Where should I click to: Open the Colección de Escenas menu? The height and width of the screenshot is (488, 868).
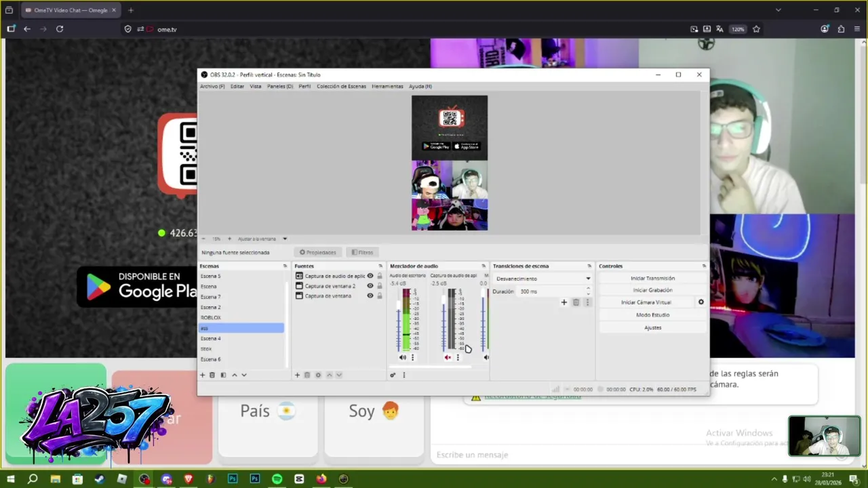click(341, 86)
